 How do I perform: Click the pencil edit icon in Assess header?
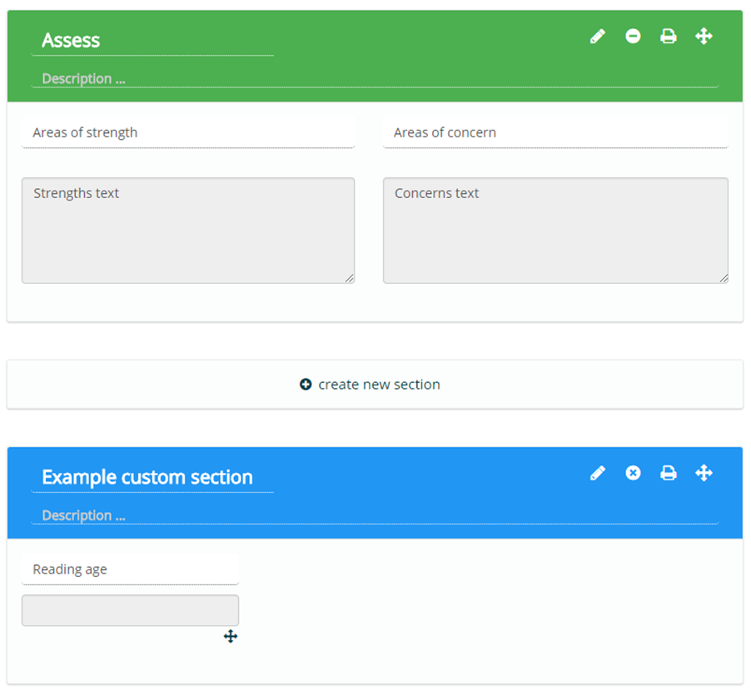[x=598, y=37]
